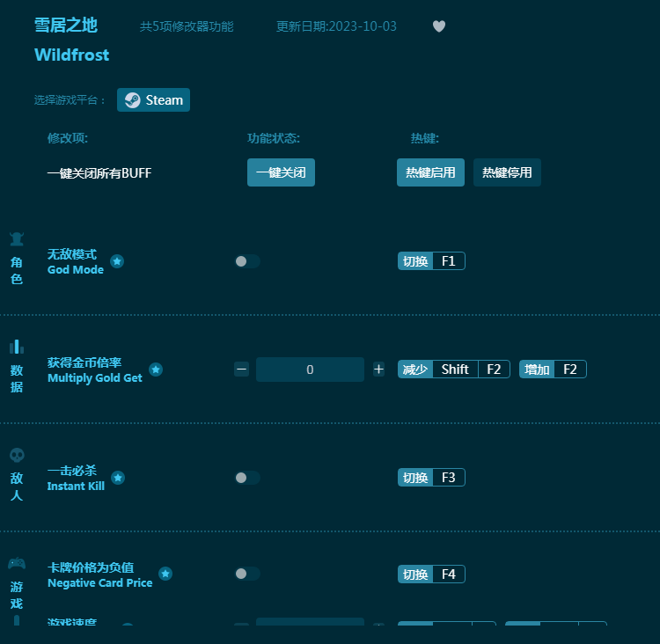Image resolution: width=660 pixels, height=644 pixels.
Task: Enable the Instant Kill toggle
Action: (247, 478)
